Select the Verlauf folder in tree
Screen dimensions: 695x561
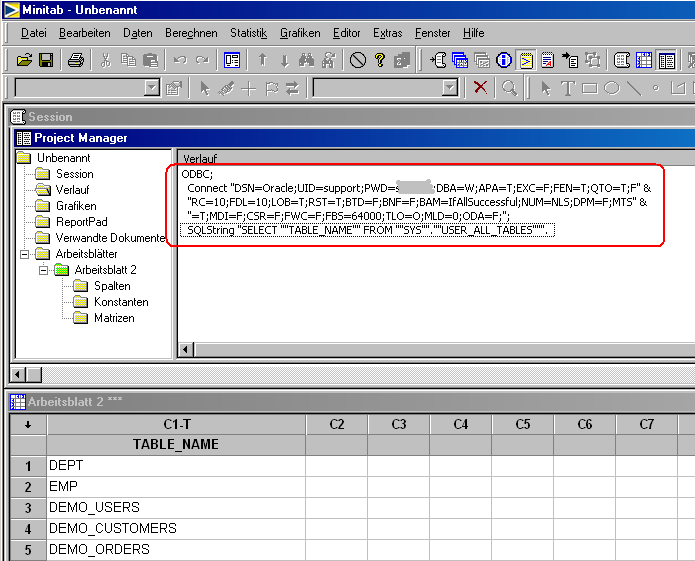tap(72, 190)
